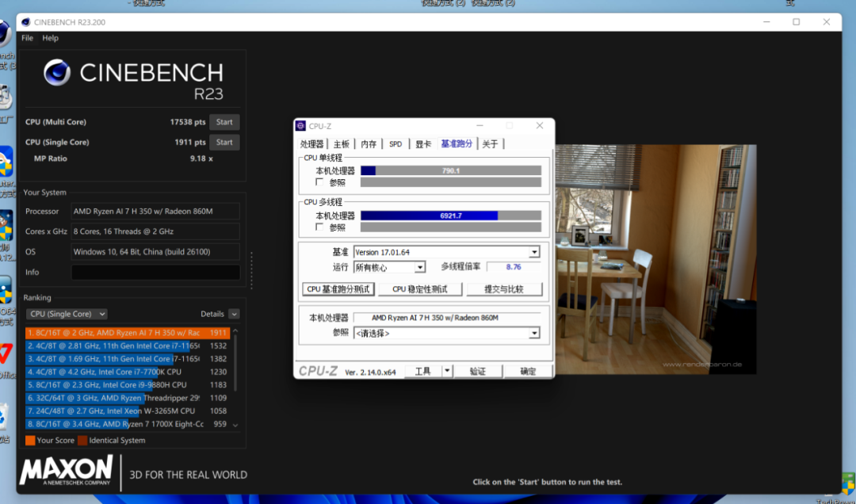The height and width of the screenshot is (504, 856).
Task: Click the MP Ratio value 9.18 x
Action: (201, 158)
